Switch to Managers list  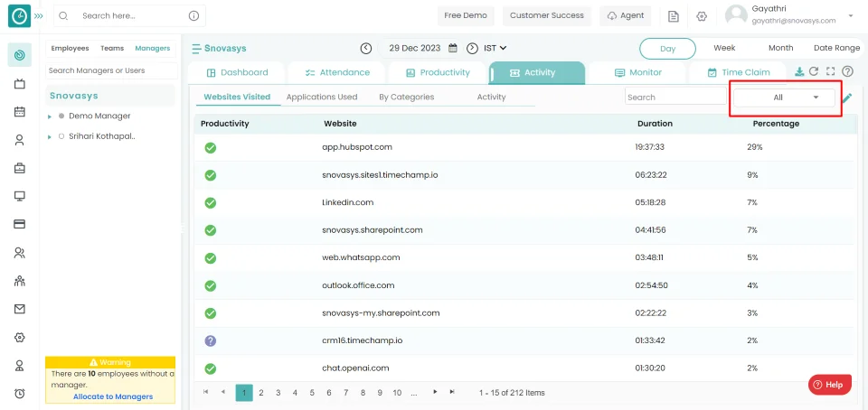click(152, 48)
